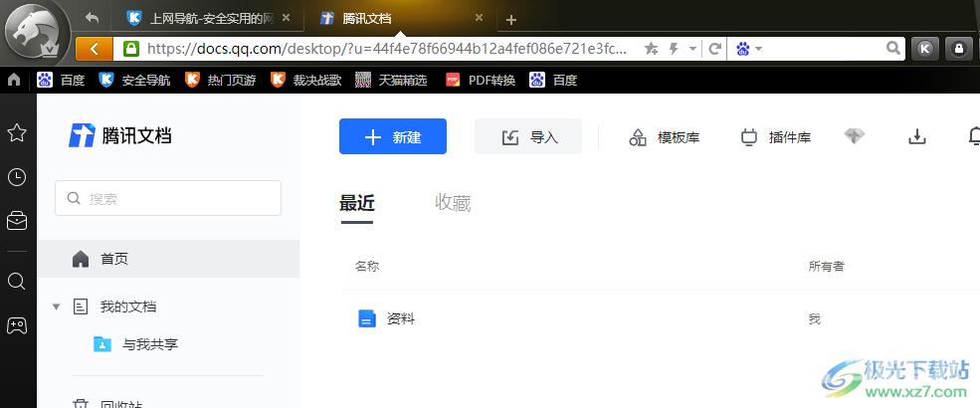
Task: Click the green secure lock icon
Action: 131,48
